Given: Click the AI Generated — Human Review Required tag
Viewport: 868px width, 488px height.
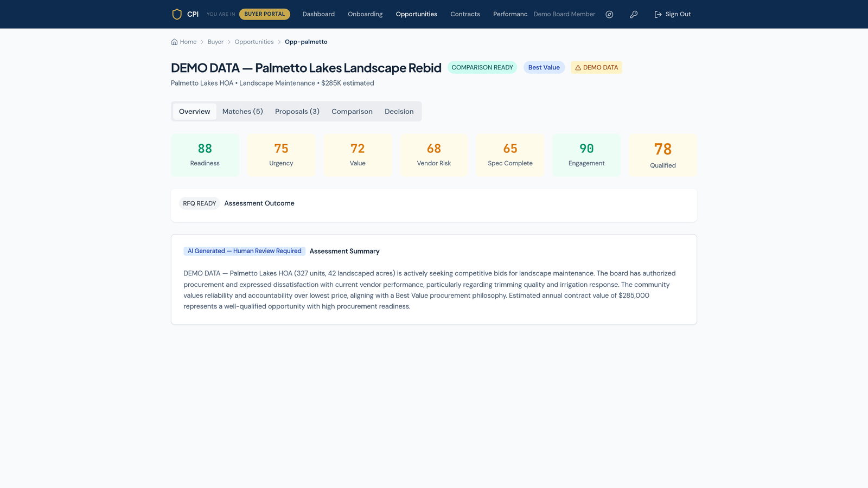Looking at the screenshot, I should tap(244, 251).
